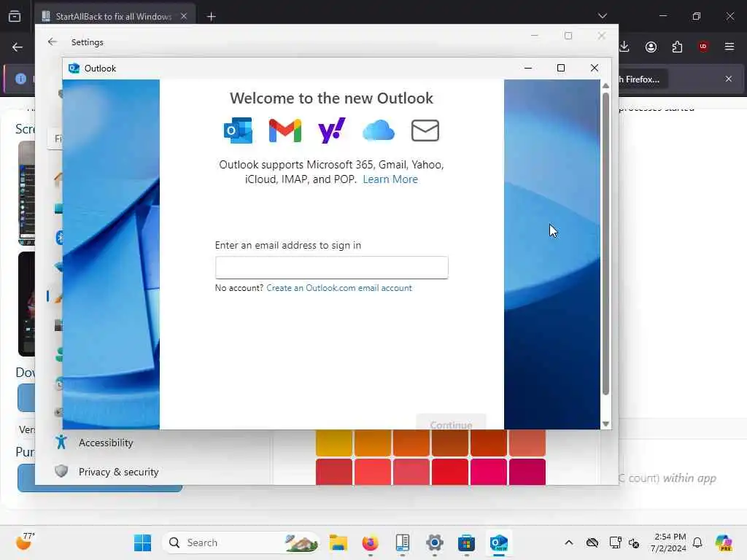Select the crimson swatch at bottom row end
The width and height of the screenshot is (747, 560).
(x=527, y=472)
